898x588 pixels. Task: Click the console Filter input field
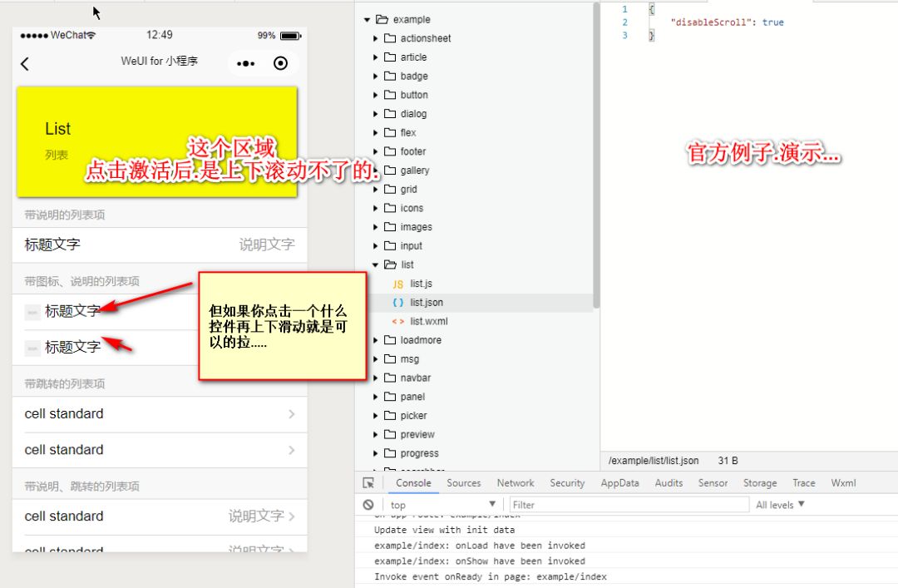coord(629,504)
